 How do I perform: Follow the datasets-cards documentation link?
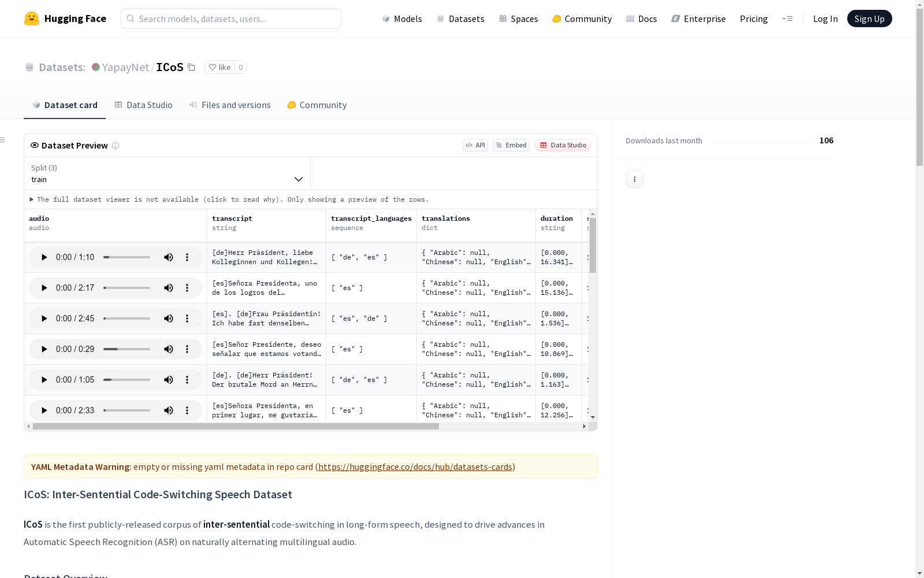pos(415,466)
